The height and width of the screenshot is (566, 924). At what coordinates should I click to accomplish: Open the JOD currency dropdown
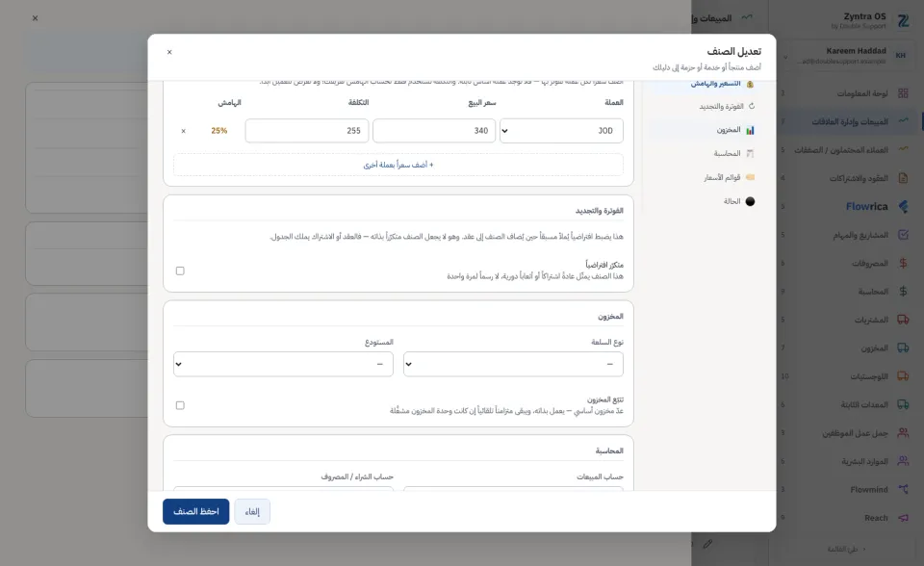[561, 131]
